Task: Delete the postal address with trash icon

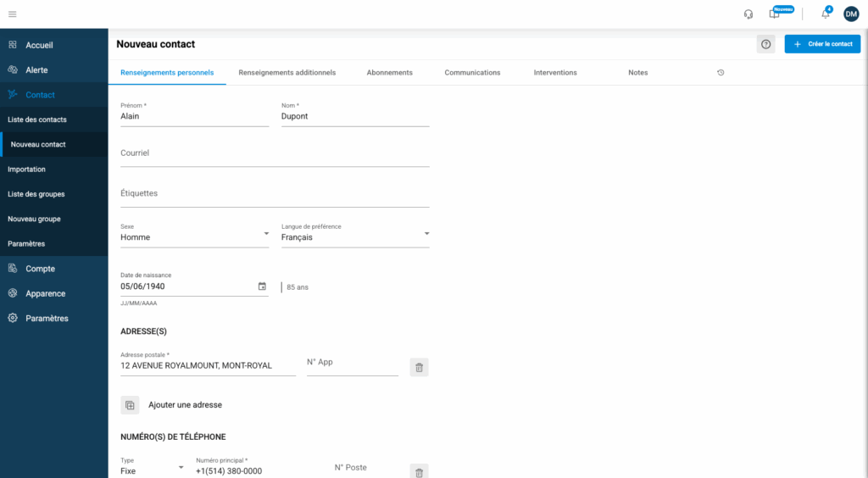Action: coord(419,367)
